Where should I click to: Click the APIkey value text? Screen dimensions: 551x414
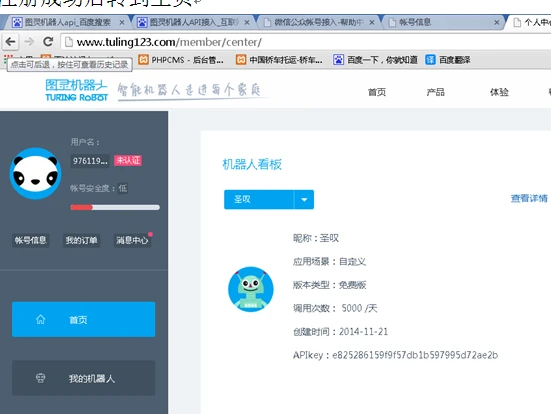tap(415, 355)
